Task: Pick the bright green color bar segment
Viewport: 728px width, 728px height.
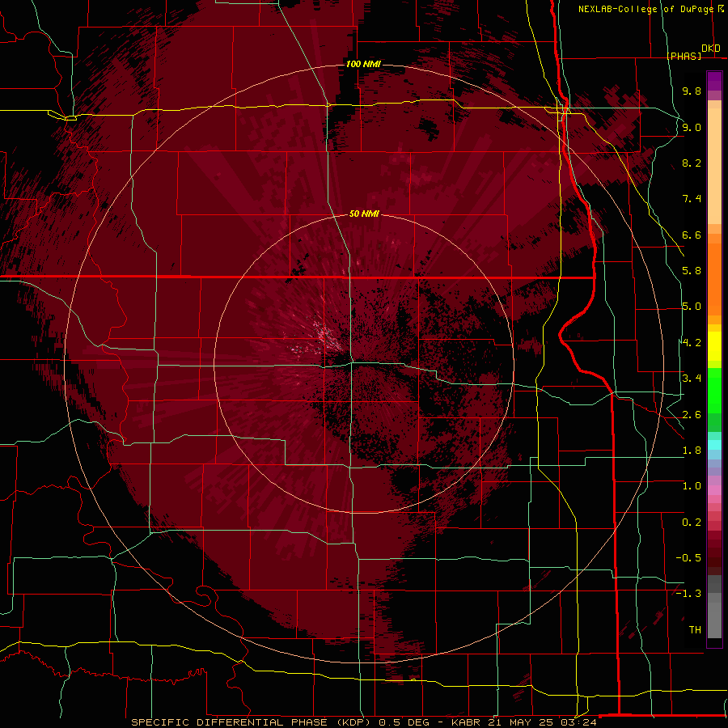Action: (x=714, y=390)
